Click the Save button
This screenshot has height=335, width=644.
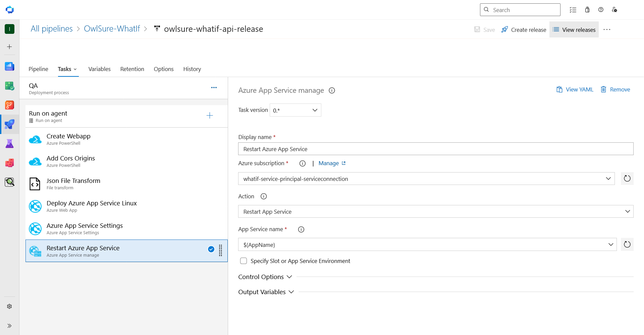485,29
